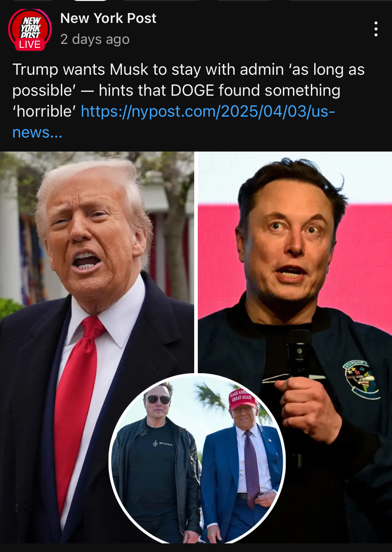Click the SpaceX logo on black shirt

[163, 444]
